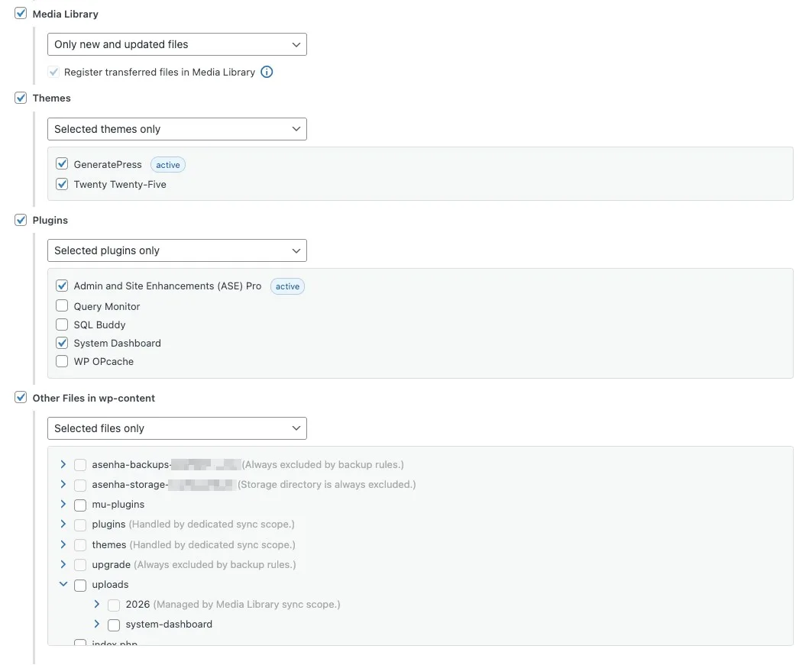Open the 'Selected themes only' dropdown
The width and height of the screenshot is (812, 665).
point(176,129)
